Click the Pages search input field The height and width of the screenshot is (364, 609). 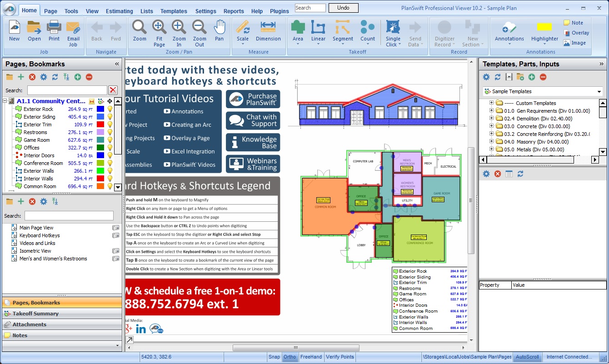coord(67,90)
